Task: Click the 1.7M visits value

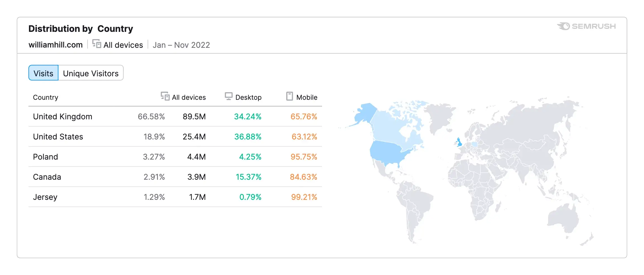Action: click(x=197, y=197)
